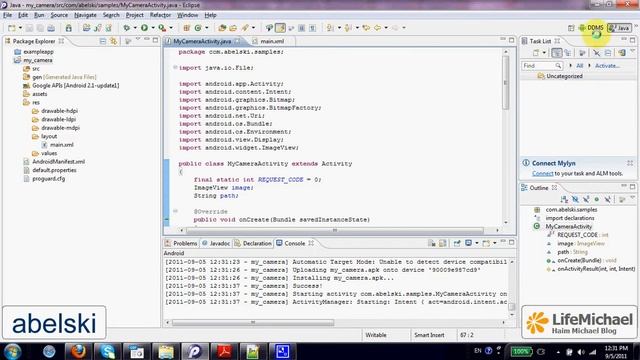Image resolution: width=640 pixels, height=360 pixels.
Task: Toggle Link with Editor in Package Explorer
Action: point(113,41)
